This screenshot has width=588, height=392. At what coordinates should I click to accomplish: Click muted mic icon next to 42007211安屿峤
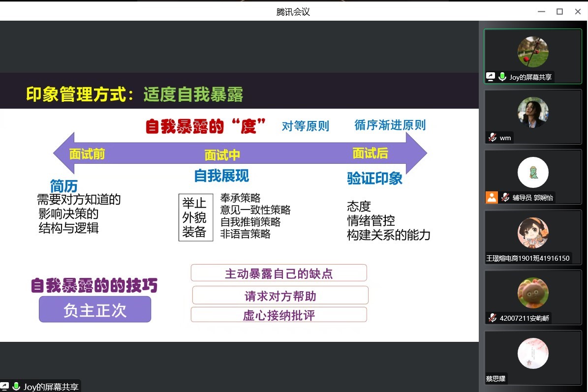tap(492, 318)
